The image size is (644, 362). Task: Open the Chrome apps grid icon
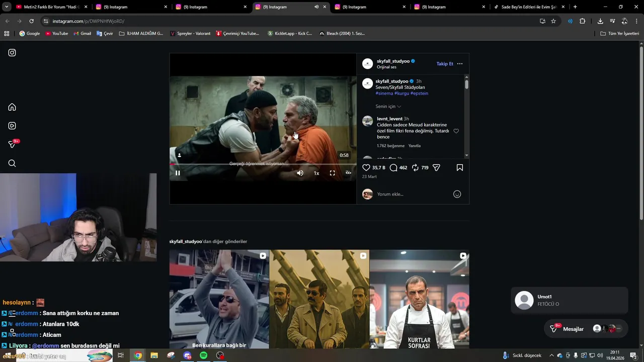point(7,34)
